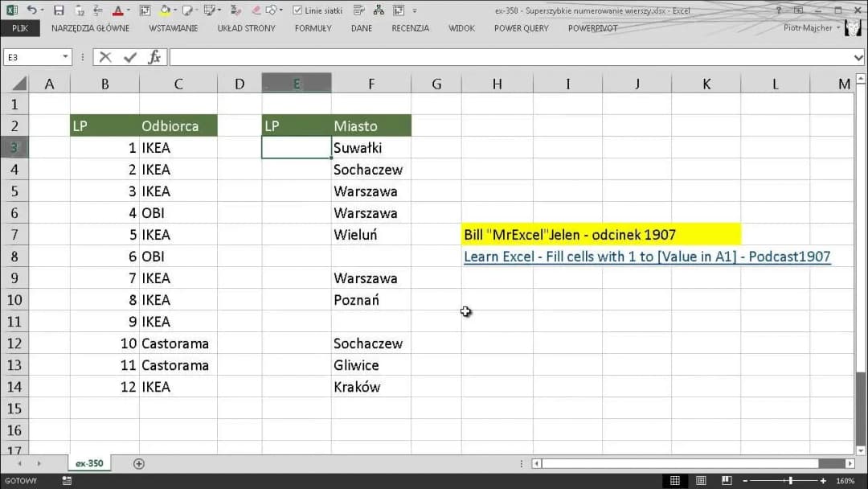Viewport: 868px width, 489px height.
Task: Expand the formula bar with chevron
Action: coord(858,57)
